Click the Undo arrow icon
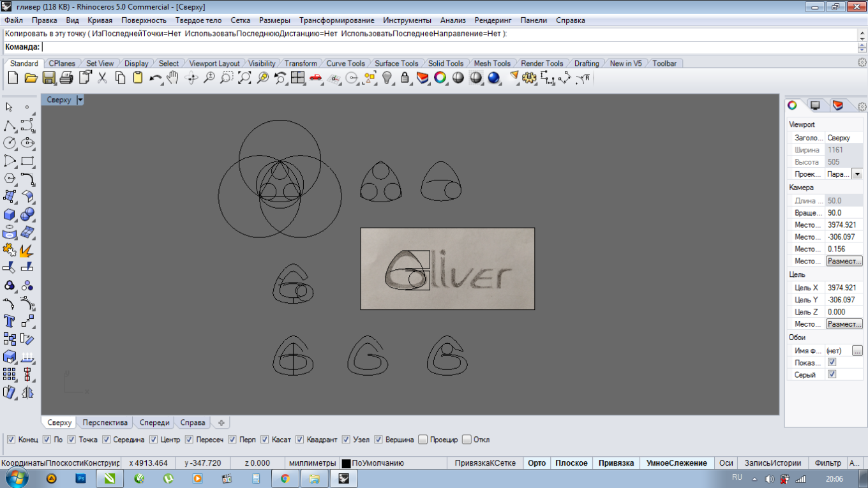The image size is (868, 488). coord(155,78)
